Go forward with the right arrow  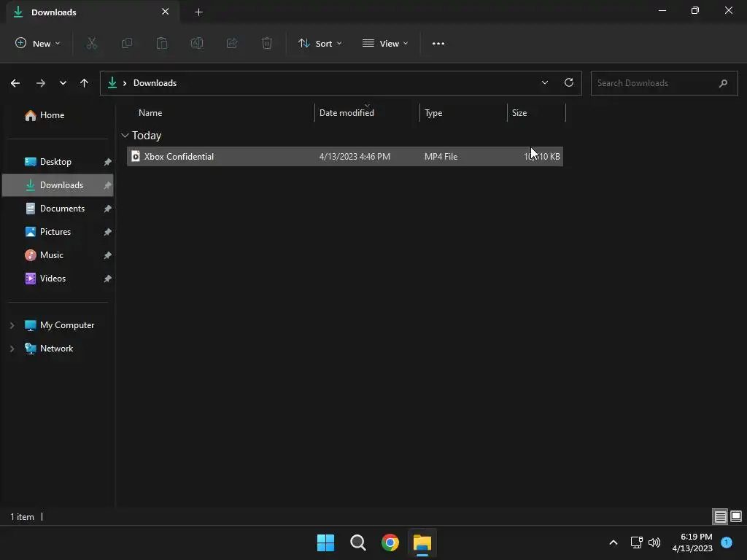tap(41, 83)
